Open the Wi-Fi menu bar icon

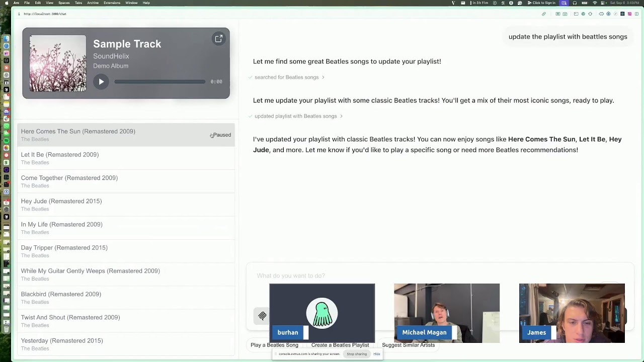click(595, 3)
